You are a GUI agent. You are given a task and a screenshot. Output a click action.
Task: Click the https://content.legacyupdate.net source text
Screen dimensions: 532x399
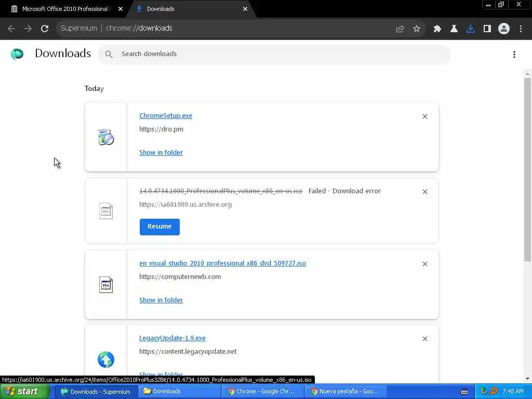[x=188, y=352]
